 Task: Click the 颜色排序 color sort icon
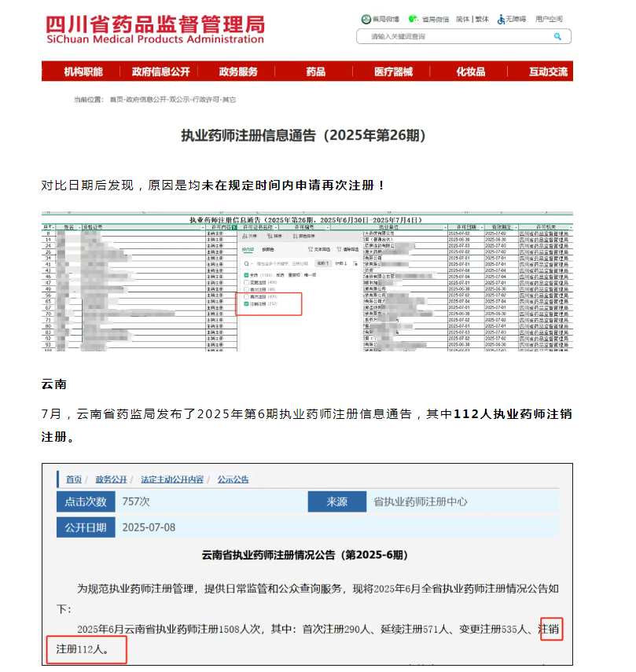coord(296,236)
